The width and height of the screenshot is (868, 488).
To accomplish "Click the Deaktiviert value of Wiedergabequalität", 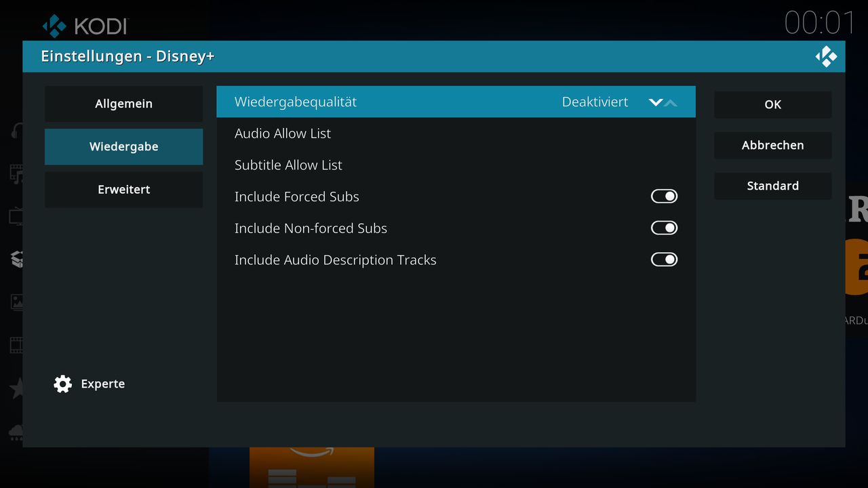I will (x=595, y=102).
